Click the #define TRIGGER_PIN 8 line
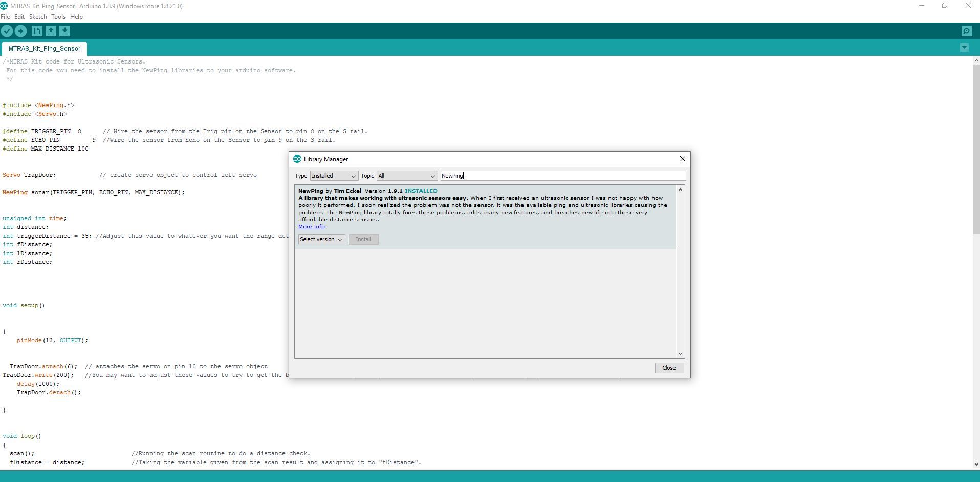 (185, 131)
